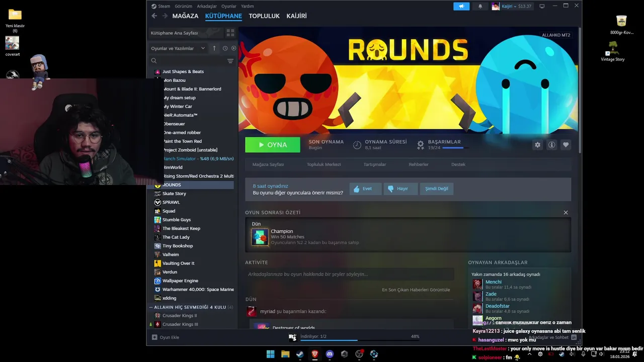Switch to the MAĞAZA tab
This screenshot has height=362, width=644.
[185, 16]
